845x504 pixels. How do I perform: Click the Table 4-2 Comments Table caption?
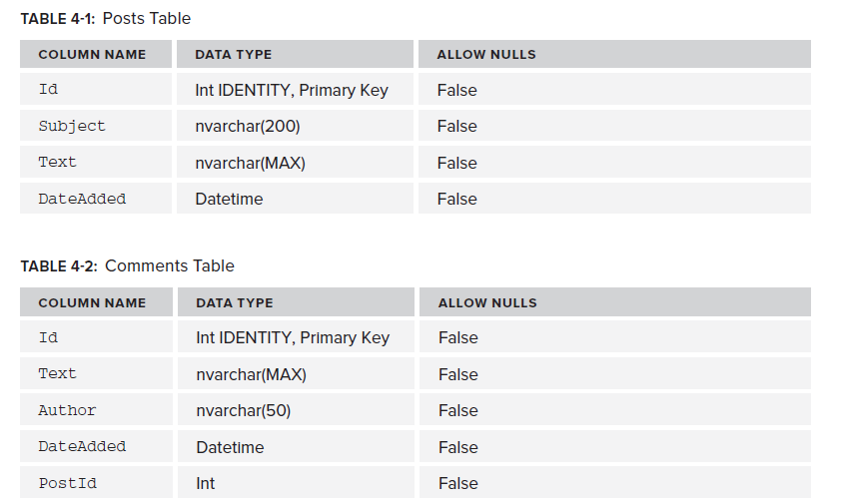pyautogui.click(x=128, y=265)
